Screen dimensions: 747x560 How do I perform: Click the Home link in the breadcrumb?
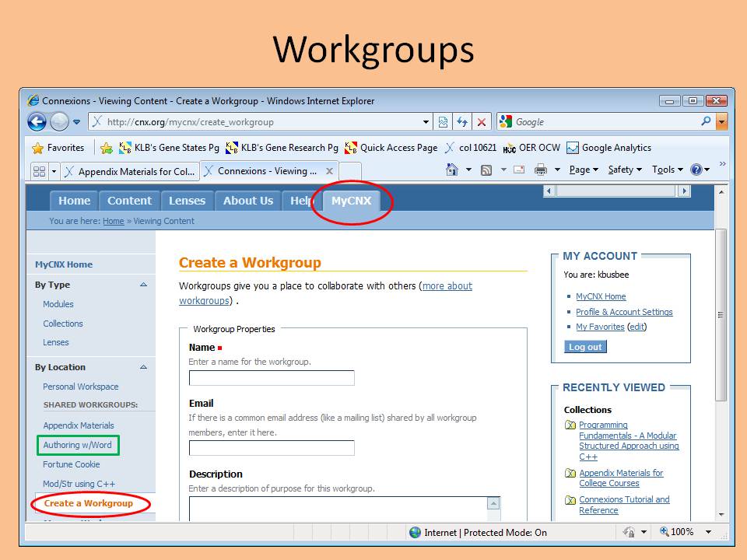[114, 221]
